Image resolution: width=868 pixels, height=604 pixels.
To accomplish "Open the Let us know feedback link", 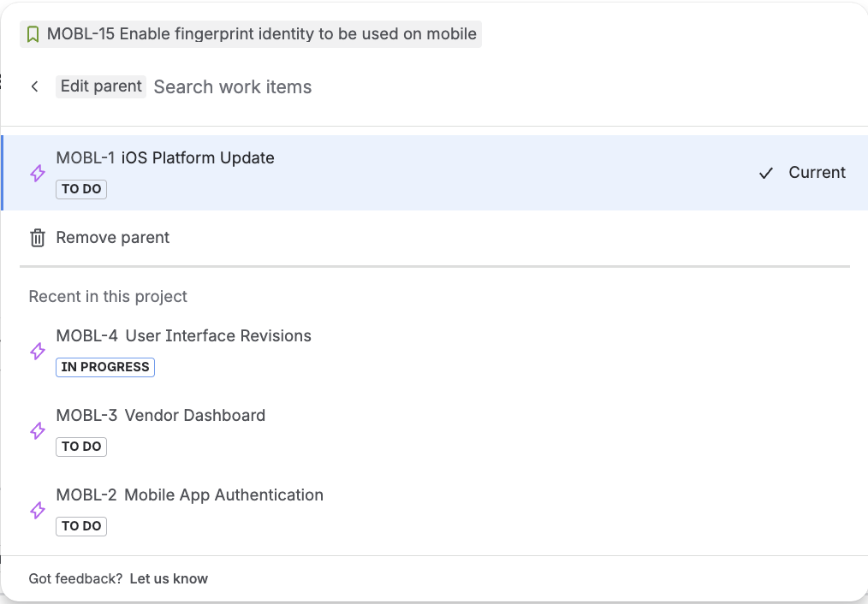I will 169,578.
